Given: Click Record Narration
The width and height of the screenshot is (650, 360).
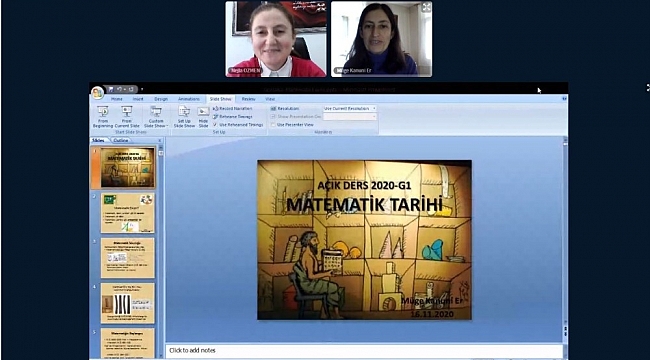Looking at the screenshot, I should [233, 108].
